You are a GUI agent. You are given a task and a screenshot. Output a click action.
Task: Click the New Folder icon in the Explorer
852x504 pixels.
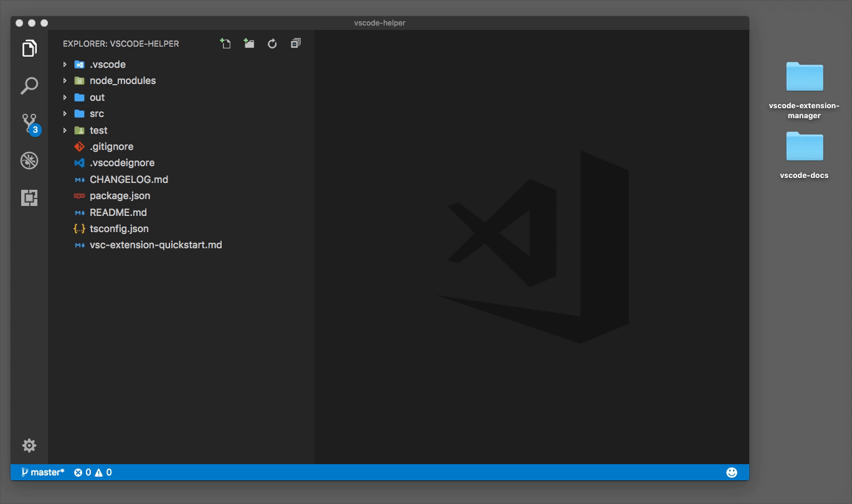coord(249,44)
